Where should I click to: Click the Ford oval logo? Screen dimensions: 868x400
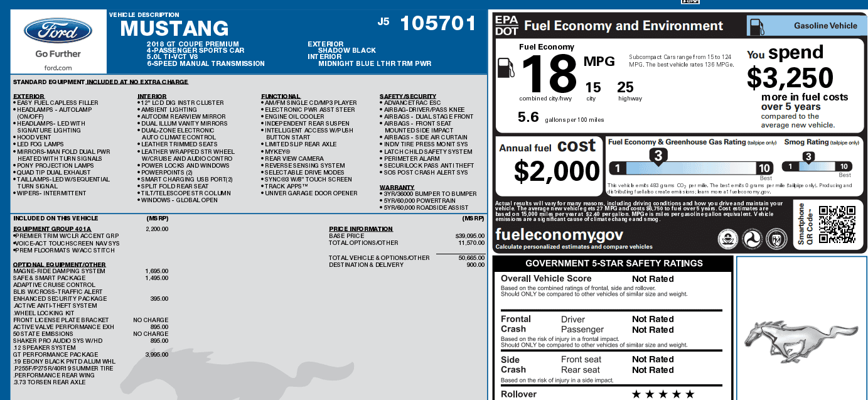(58, 31)
